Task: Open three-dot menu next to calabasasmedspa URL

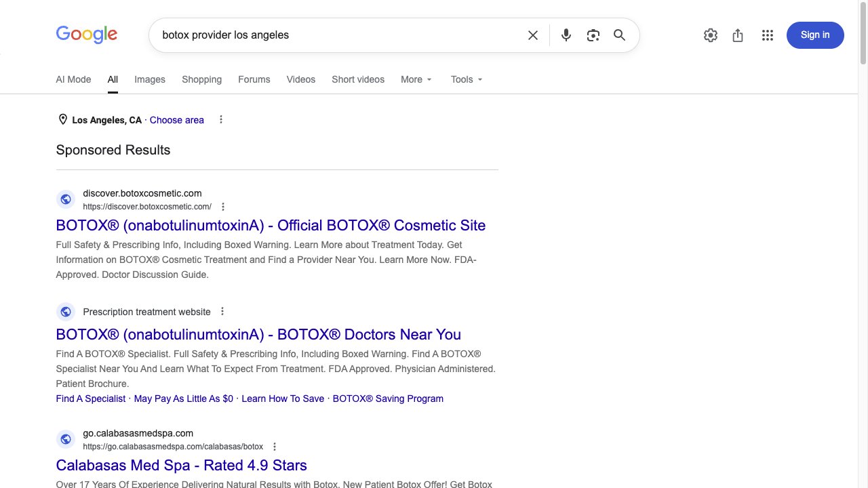Action: (x=275, y=447)
